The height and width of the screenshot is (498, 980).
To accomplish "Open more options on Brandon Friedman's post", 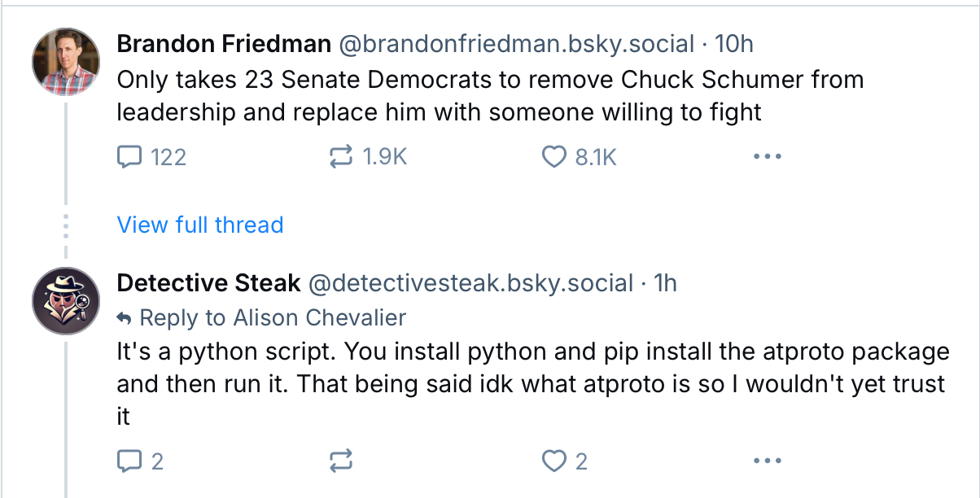I will (767, 156).
